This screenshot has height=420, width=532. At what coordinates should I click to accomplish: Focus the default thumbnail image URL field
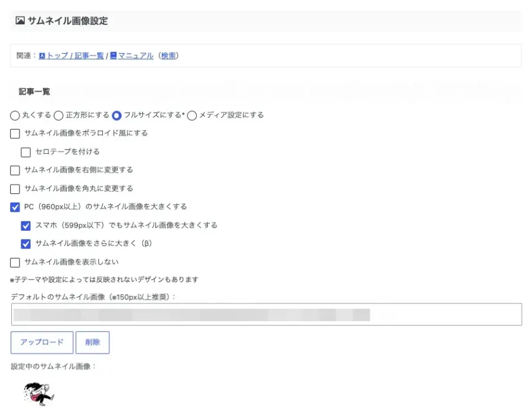(267, 314)
